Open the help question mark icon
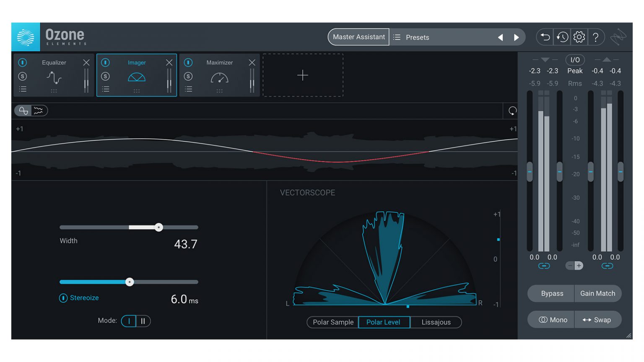The height and width of the screenshot is (362, 644). pos(596,37)
